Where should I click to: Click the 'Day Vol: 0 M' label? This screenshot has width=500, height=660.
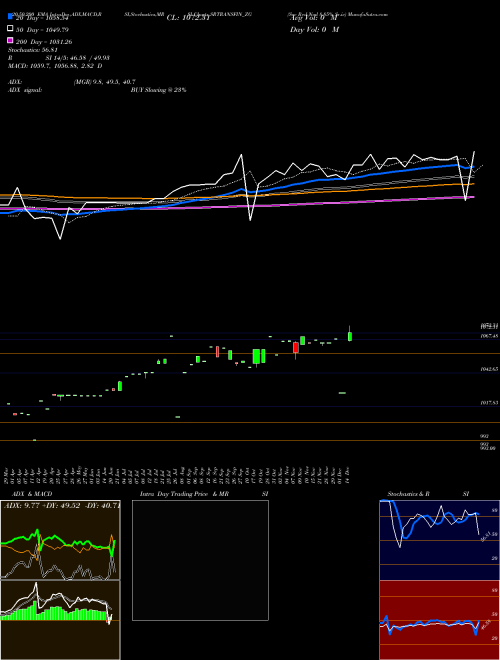point(314,29)
